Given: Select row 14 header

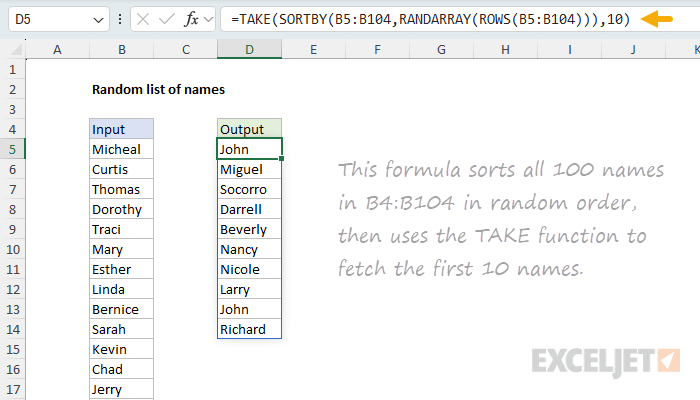Looking at the screenshot, I should (x=12, y=329).
